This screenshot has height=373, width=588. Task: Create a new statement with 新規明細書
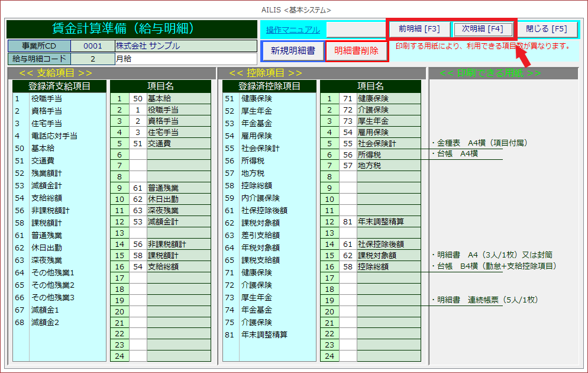(x=293, y=51)
